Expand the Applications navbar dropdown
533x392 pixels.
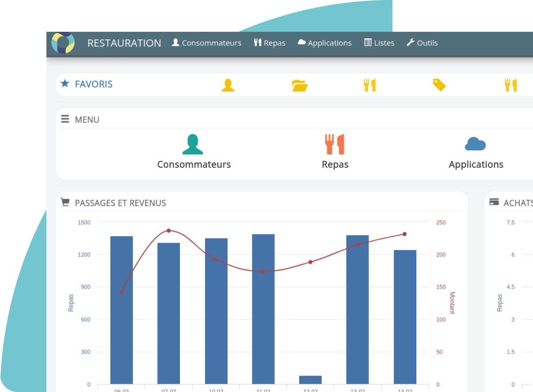pyautogui.click(x=324, y=43)
